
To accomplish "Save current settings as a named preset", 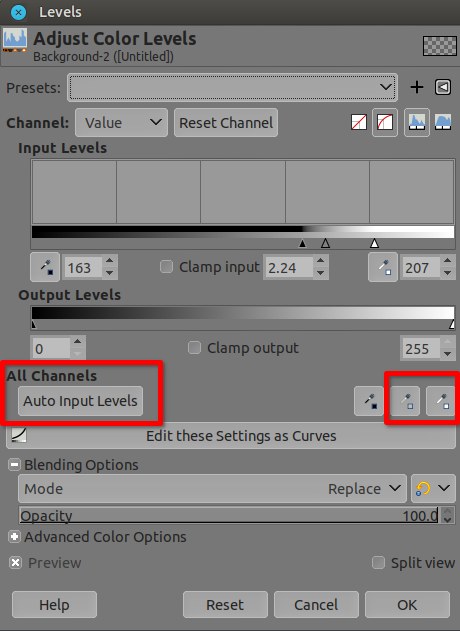I will [x=417, y=87].
